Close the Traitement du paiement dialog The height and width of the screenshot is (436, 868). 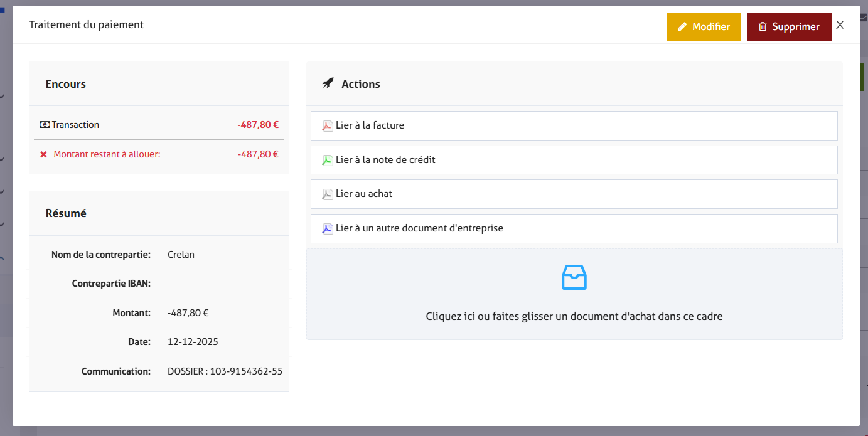pyautogui.click(x=840, y=25)
